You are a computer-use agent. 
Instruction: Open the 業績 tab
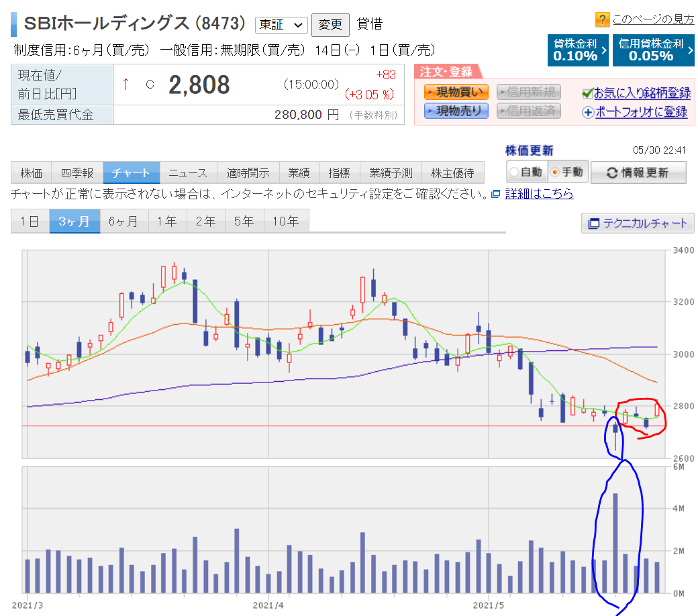coord(299,172)
